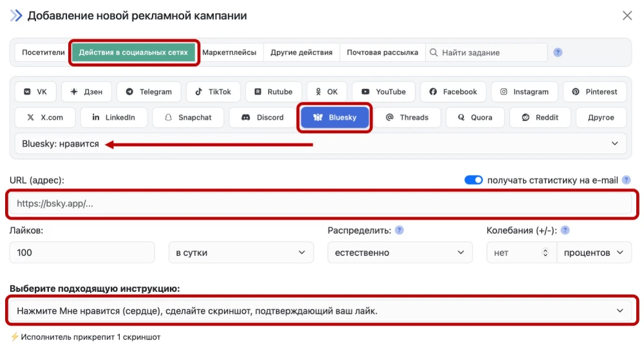This screenshot has width=644, height=351.
Task: Select the X.com platform button
Action: click(x=45, y=117)
